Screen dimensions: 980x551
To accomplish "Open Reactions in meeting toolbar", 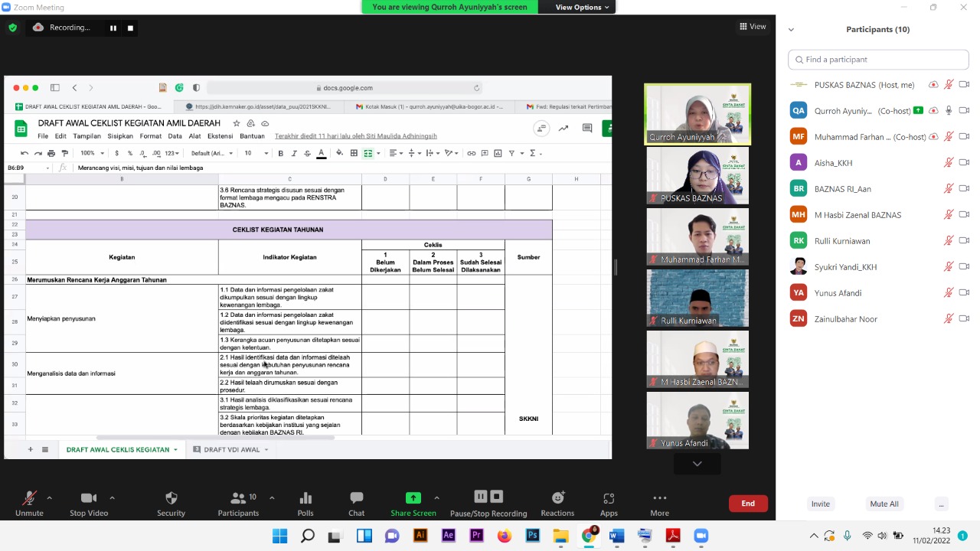I will pyautogui.click(x=557, y=498).
